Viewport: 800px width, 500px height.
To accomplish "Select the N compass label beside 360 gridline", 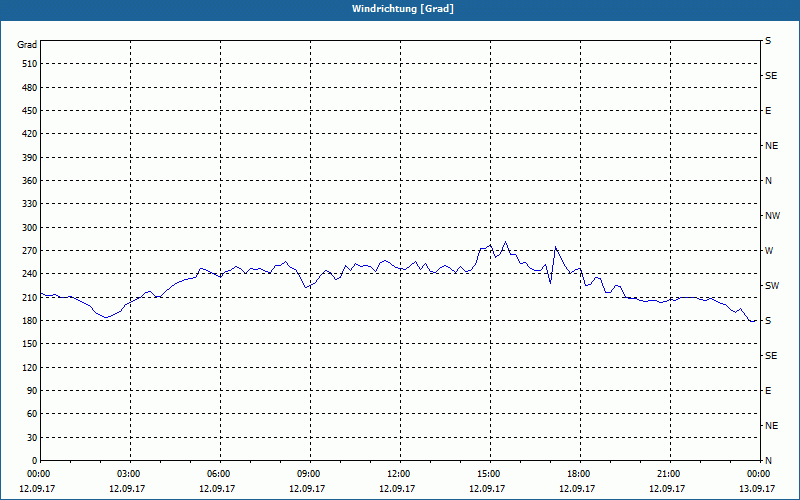I will tap(768, 181).
